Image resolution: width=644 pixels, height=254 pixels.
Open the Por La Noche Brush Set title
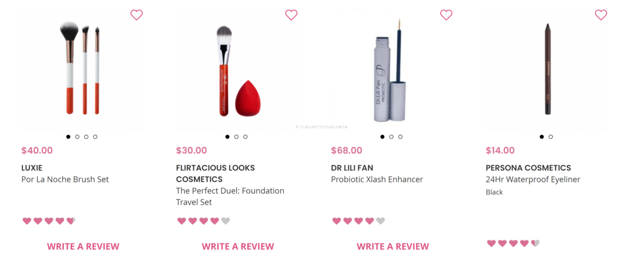pyautogui.click(x=65, y=179)
